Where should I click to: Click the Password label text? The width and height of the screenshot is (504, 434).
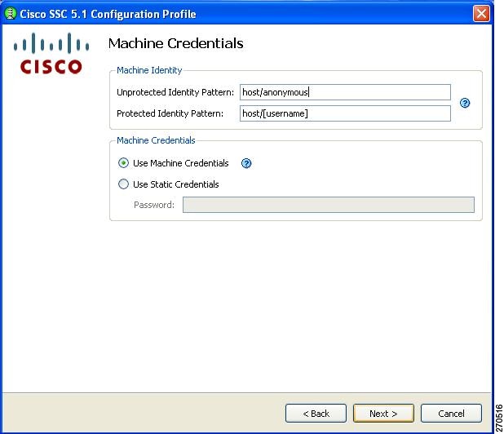154,205
